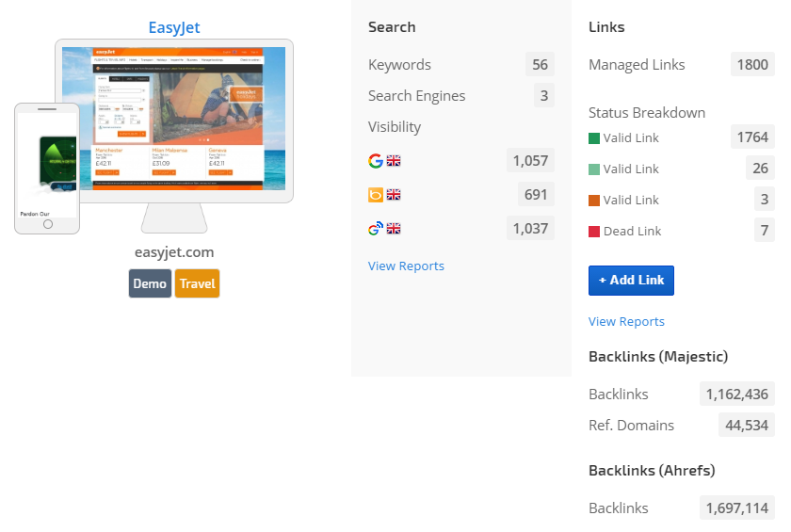791x532 pixels.
Task: Click the Demo tag
Action: 150,283
